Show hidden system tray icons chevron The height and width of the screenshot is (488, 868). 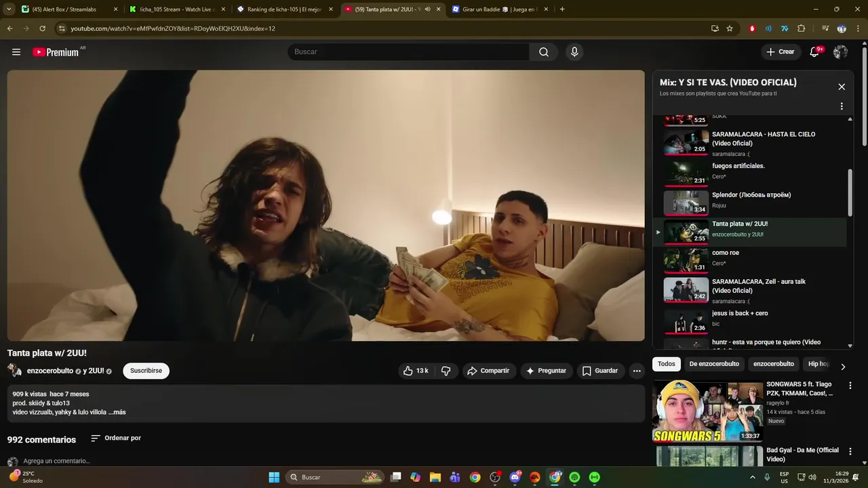(753, 477)
